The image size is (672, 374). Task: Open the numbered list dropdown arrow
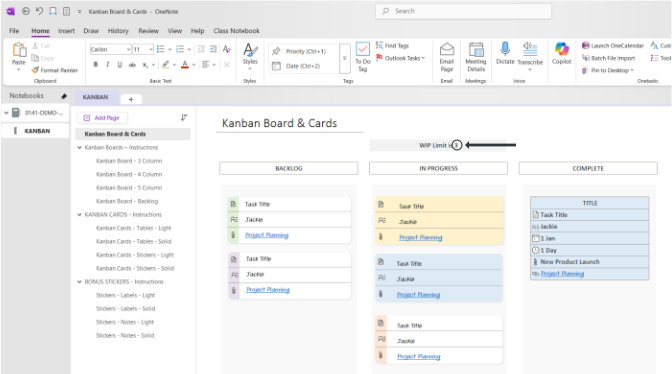(189, 50)
